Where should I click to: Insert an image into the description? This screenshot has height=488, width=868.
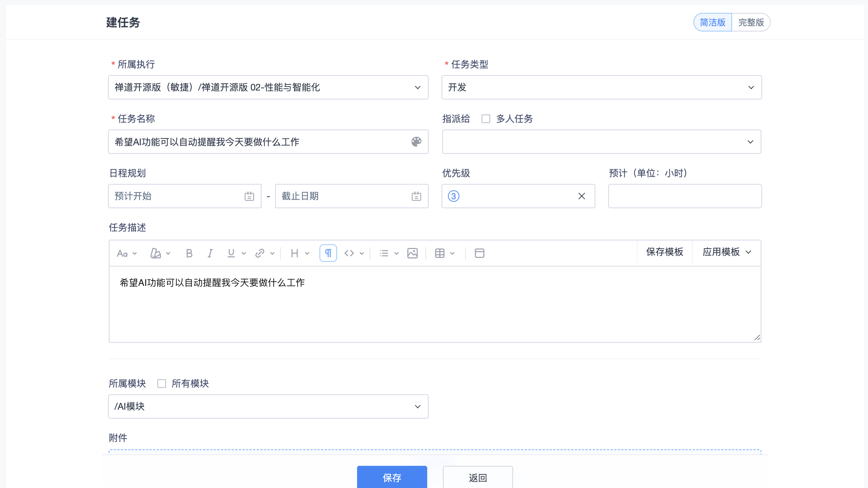coord(413,253)
